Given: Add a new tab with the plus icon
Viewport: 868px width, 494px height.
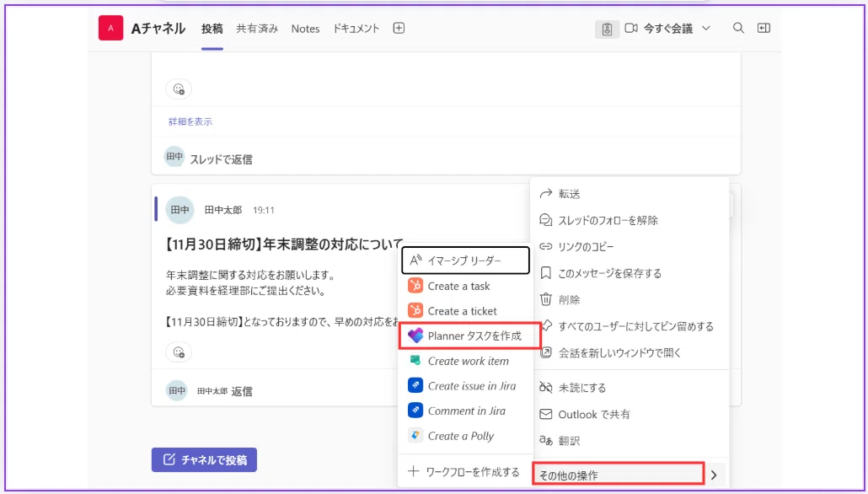Looking at the screenshot, I should pos(399,29).
